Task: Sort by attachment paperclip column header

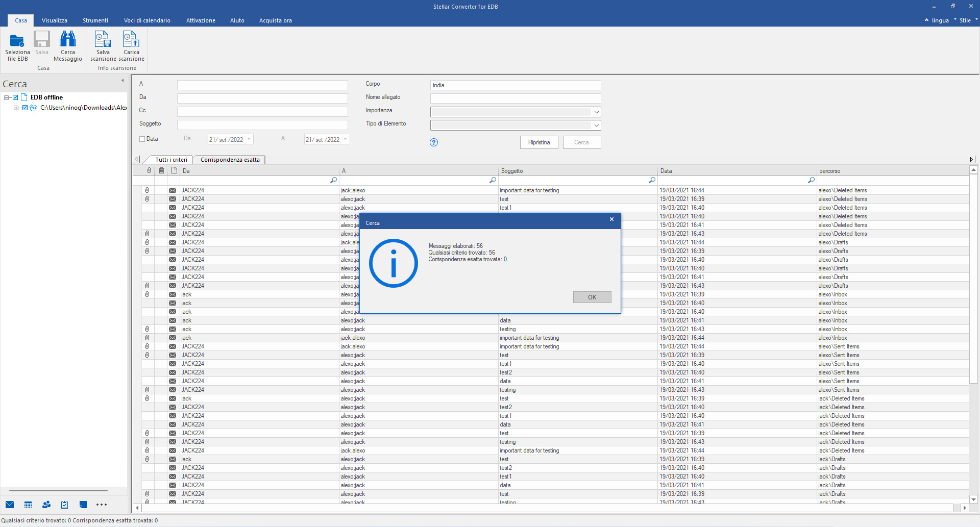Action: [x=149, y=170]
